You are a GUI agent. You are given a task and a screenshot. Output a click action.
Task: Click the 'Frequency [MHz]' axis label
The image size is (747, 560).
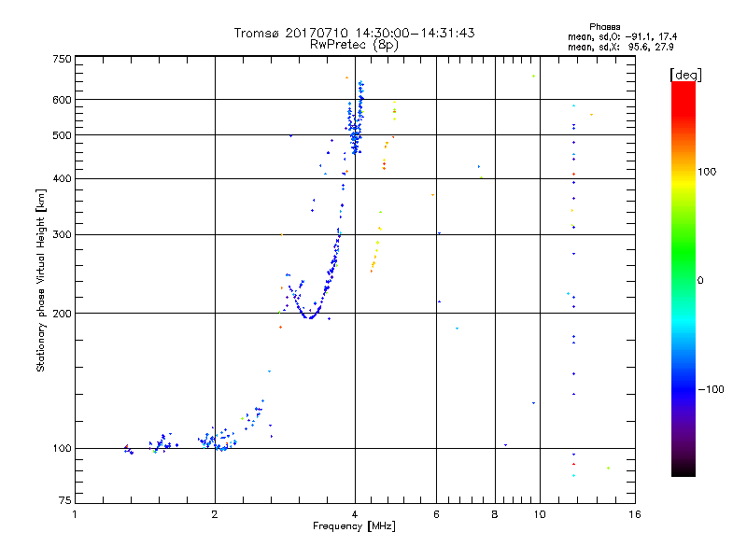pyautogui.click(x=354, y=526)
